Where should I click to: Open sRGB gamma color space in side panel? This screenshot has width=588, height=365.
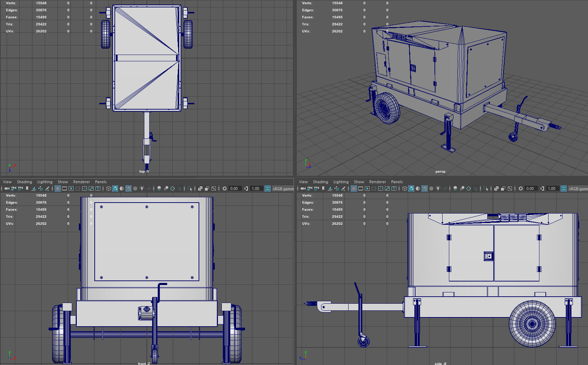pyautogui.click(x=578, y=188)
